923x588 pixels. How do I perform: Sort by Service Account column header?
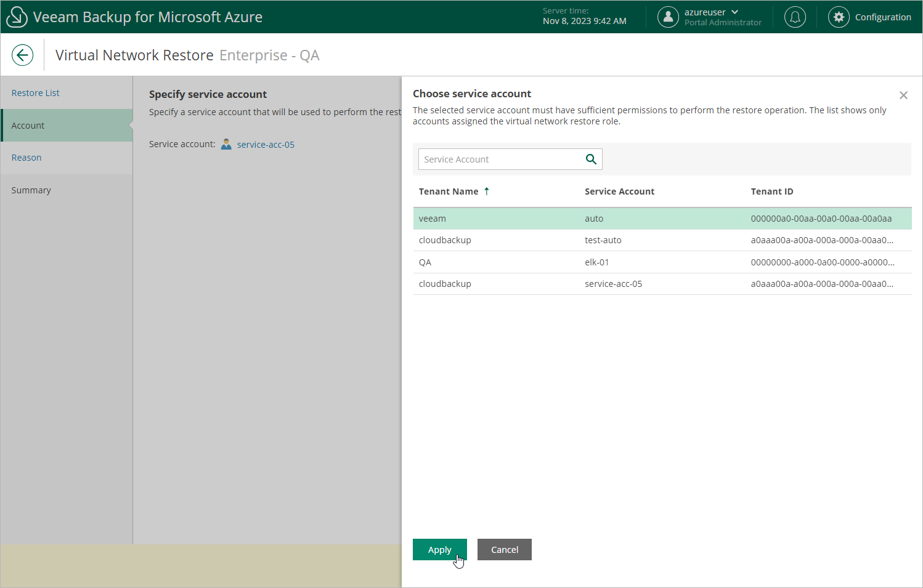point(619,191)
